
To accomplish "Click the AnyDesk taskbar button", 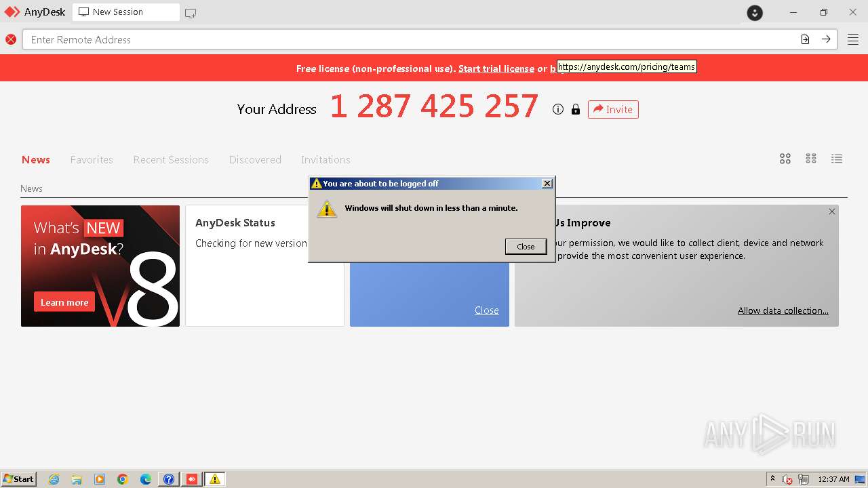I will pos(192,479).
